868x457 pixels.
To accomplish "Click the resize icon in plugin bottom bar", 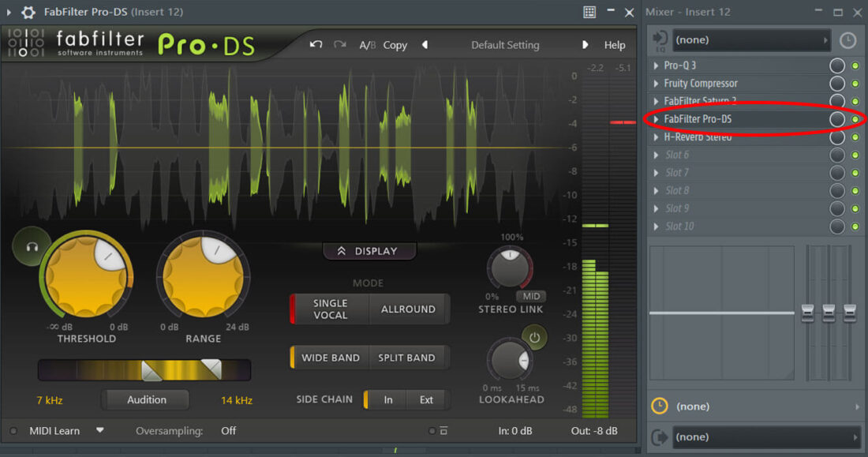I will (443, 430).
